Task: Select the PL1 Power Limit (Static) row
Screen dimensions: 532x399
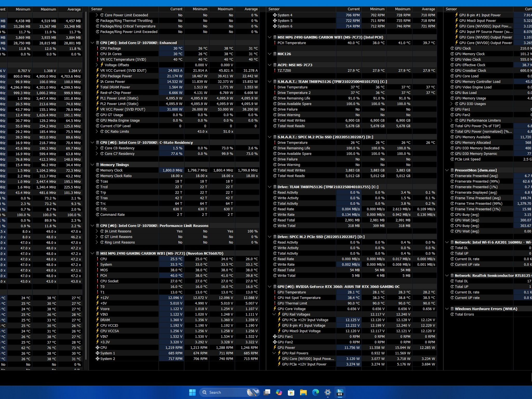Action: [x=175, y=98]
